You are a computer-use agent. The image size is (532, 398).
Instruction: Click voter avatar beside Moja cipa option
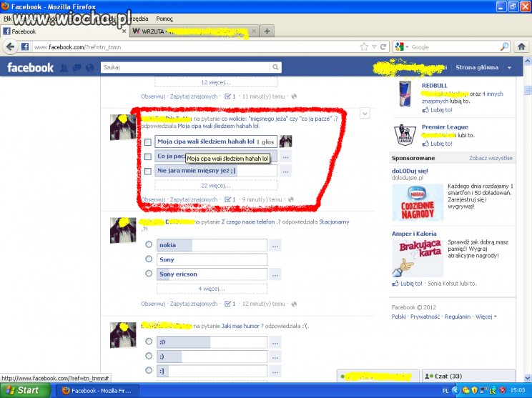286,141
